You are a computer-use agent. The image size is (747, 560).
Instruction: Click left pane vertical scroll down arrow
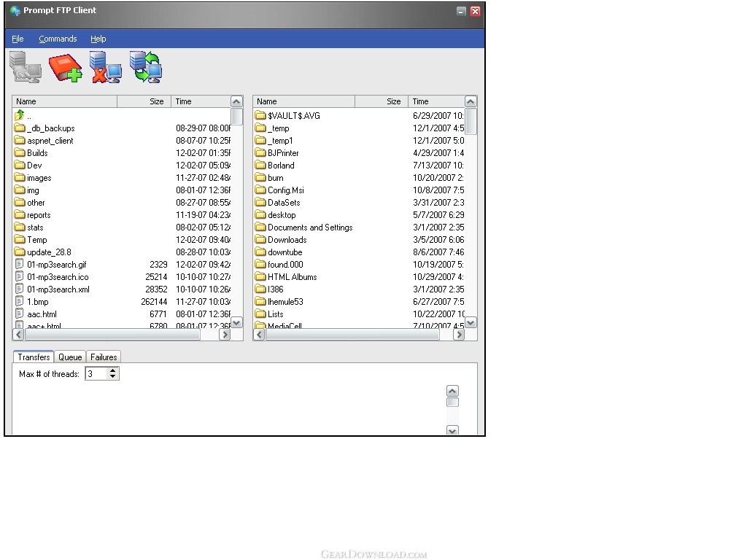pos(237,322)
